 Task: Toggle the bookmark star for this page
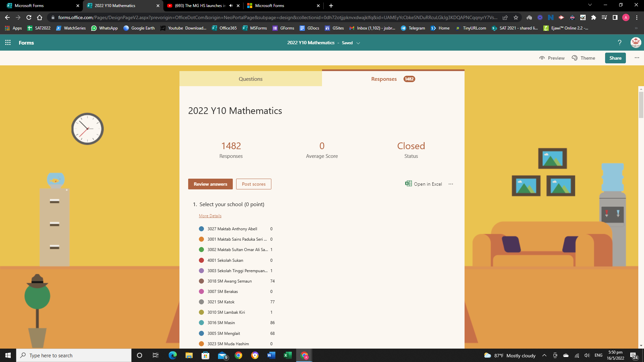coord(516,17)
